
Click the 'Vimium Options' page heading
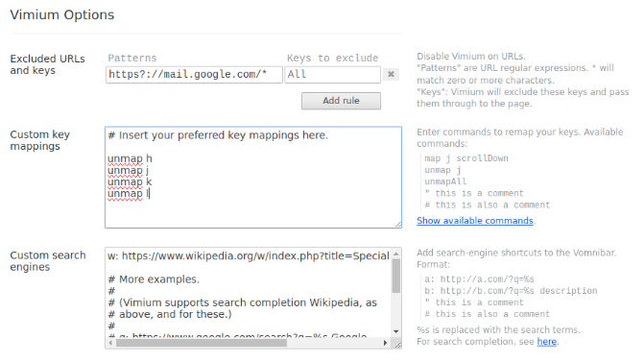(62, 14)
